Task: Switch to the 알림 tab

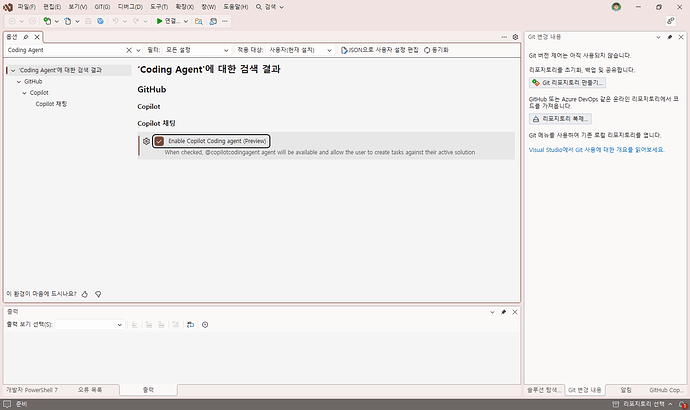Action: click(x=626, y=390)
